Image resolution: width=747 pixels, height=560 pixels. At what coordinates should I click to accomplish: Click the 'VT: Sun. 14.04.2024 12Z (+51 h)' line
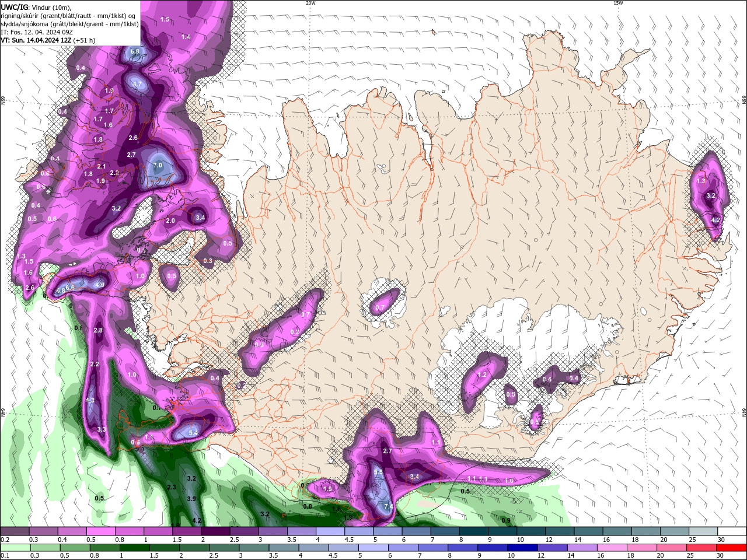(48, 40)
